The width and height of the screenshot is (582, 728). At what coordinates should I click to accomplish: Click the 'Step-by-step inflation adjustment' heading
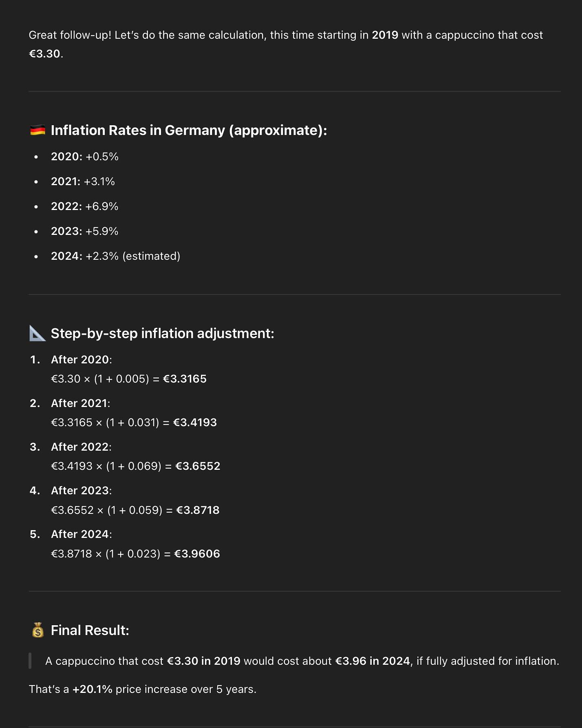click(162, 334)
